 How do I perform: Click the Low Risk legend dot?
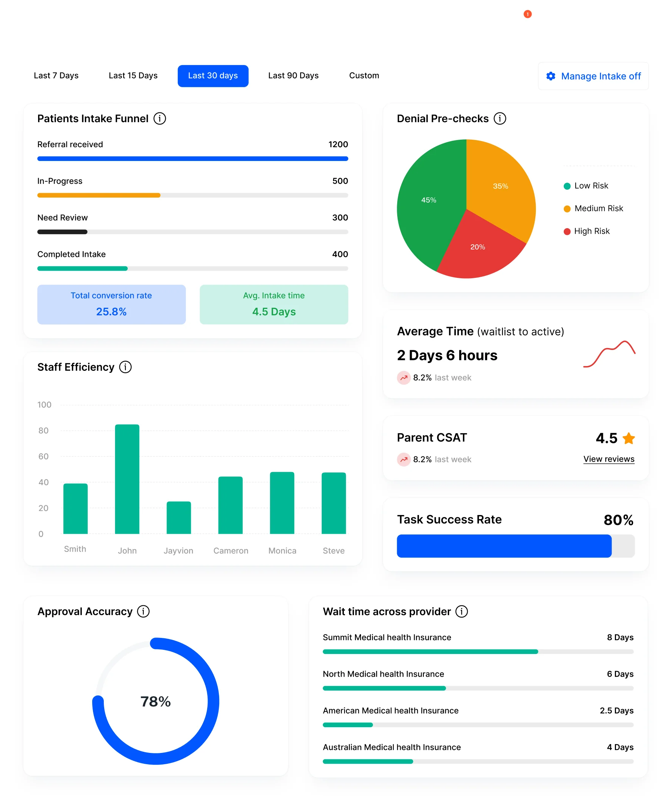tap(567, 186)
